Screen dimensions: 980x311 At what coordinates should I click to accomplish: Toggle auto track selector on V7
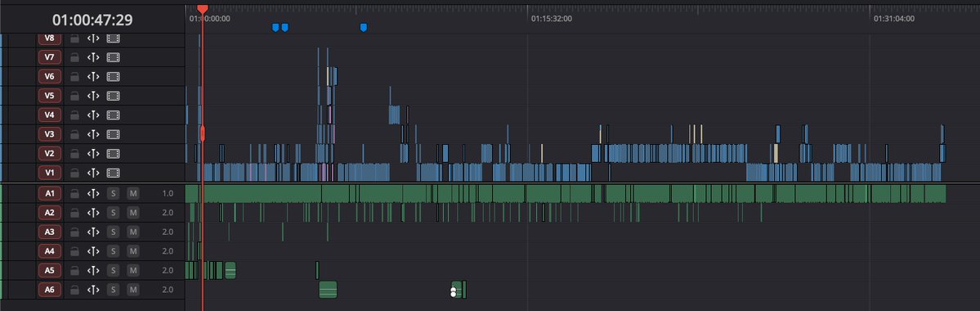coord(93,57)
